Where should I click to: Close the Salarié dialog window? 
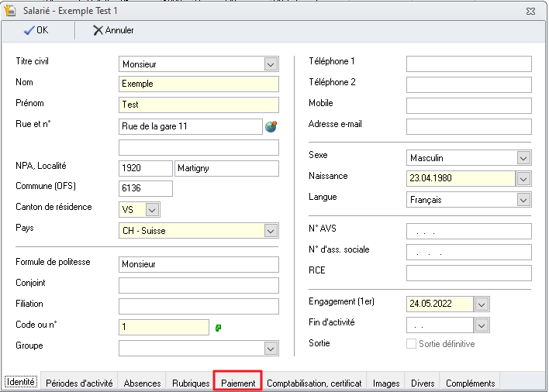pos(530,10)
